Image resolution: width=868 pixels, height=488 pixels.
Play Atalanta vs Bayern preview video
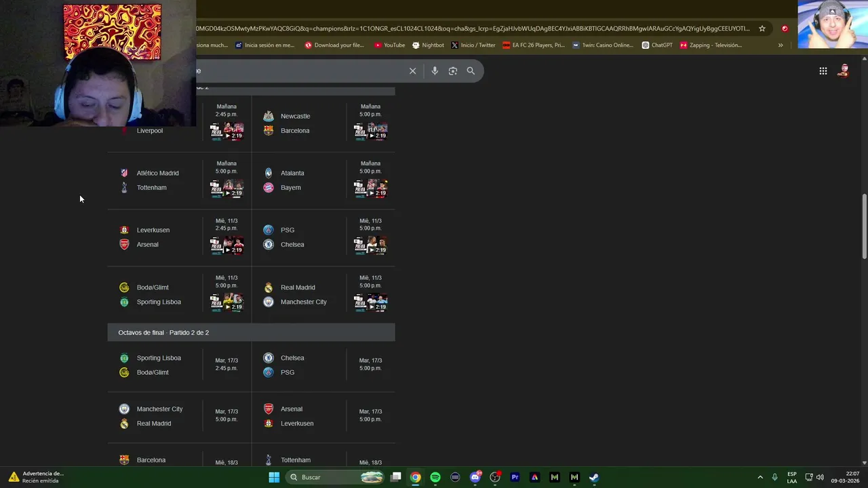(x=370, y=188)
